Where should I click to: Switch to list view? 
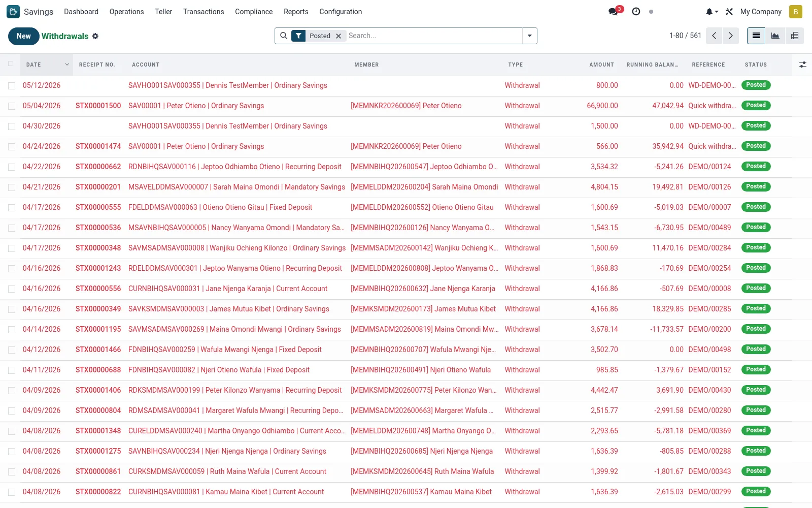[x=756, y=36]
